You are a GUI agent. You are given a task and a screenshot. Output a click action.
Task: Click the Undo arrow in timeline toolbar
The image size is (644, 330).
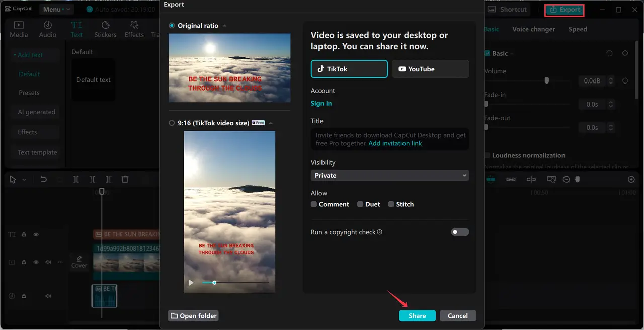(x=44, y=179)
